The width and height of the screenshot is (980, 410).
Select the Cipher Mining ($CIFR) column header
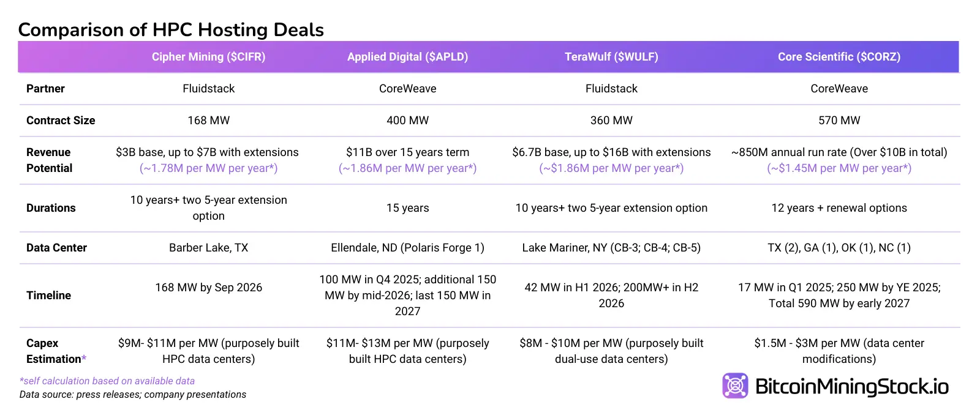click(x=208, y=57)
